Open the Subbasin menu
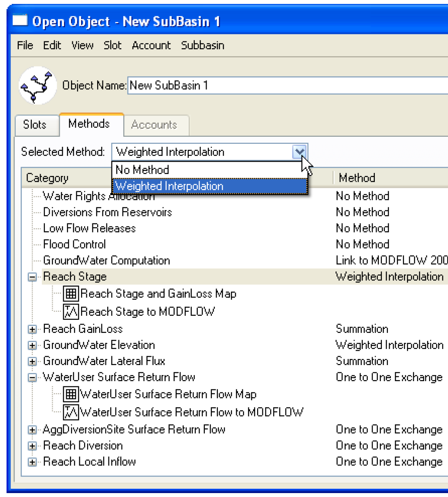448x497 pixels. (203, 45)
